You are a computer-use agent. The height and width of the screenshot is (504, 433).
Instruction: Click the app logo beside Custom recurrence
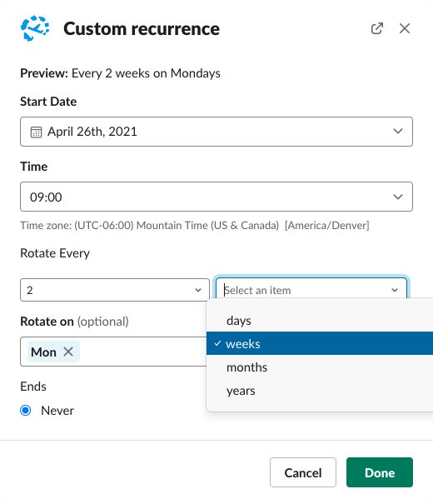coord(35,28)
